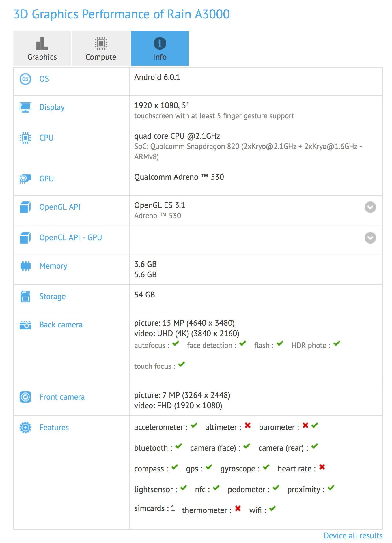
Task: Click the Info circle icon
Action: [160, 43]
